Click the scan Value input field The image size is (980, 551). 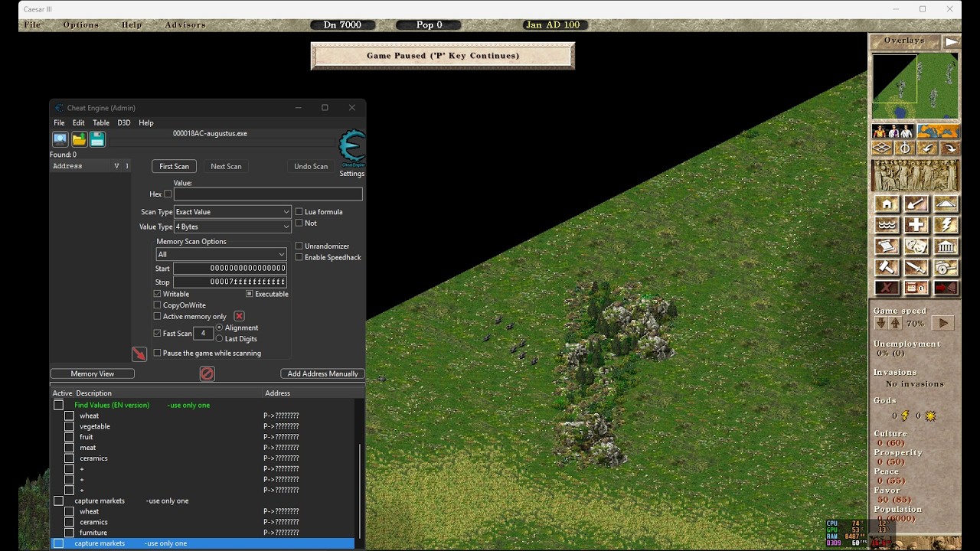268,194
